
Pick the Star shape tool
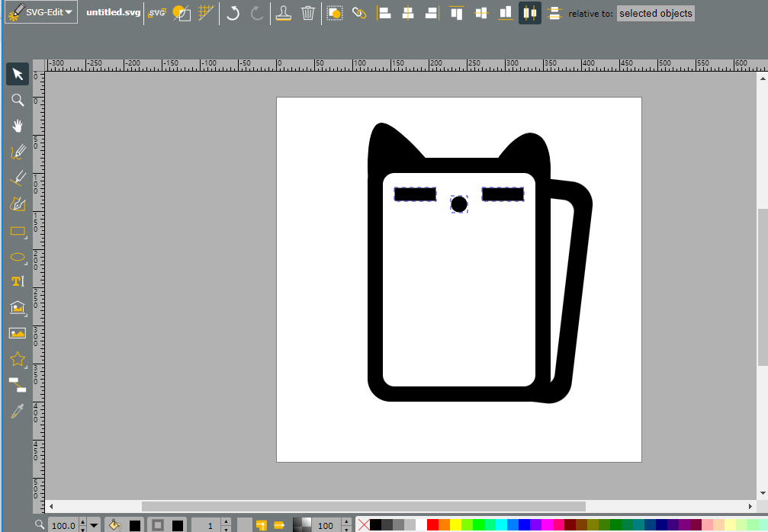18,359
